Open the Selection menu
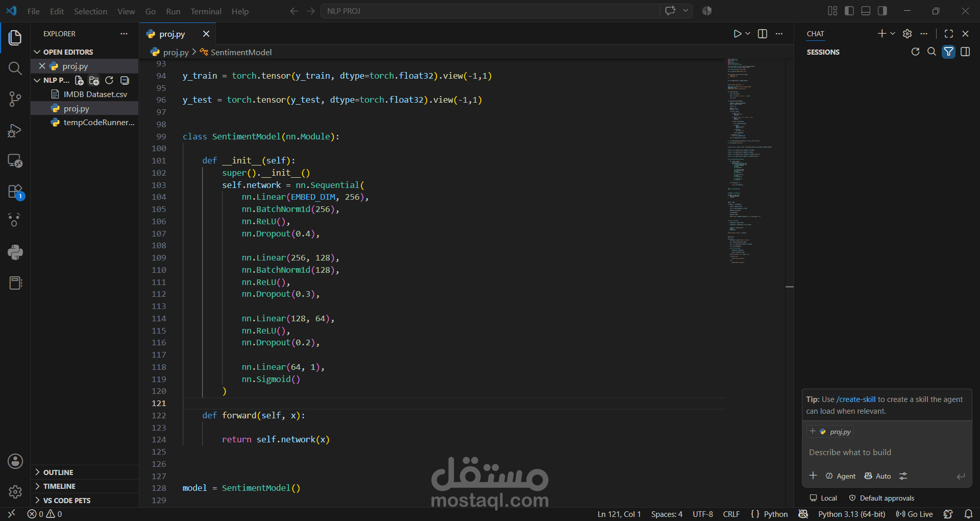Screen dimensions: 980x521 [x=90, y=11]
